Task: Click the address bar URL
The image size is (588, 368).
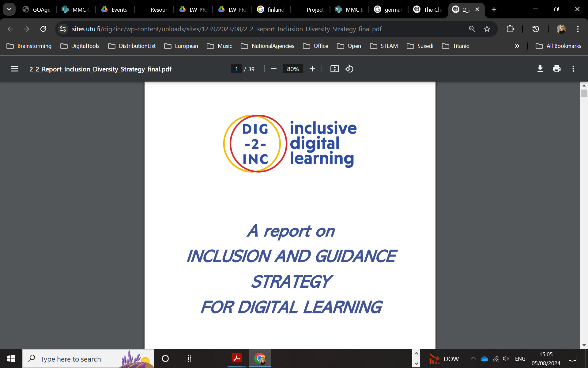Action: tap(227, 29)
